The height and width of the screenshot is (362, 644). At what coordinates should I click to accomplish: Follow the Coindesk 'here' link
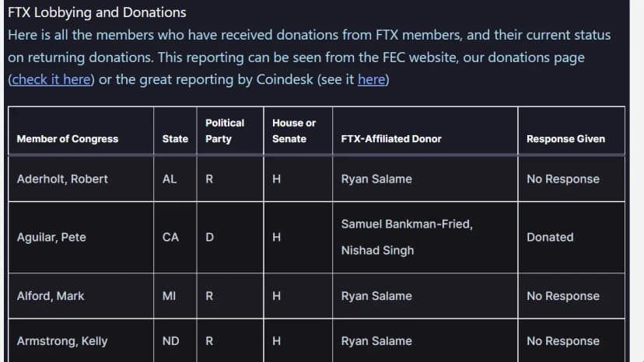click(x=371, y=79)
